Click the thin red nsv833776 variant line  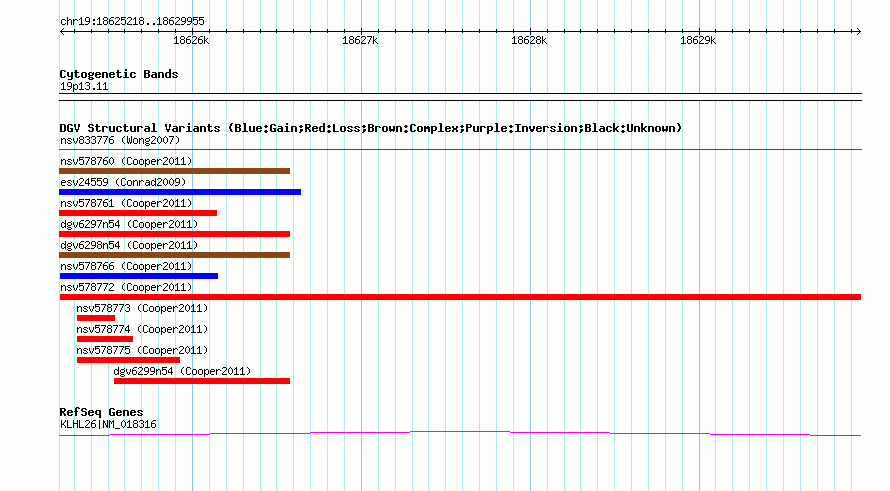460,150
